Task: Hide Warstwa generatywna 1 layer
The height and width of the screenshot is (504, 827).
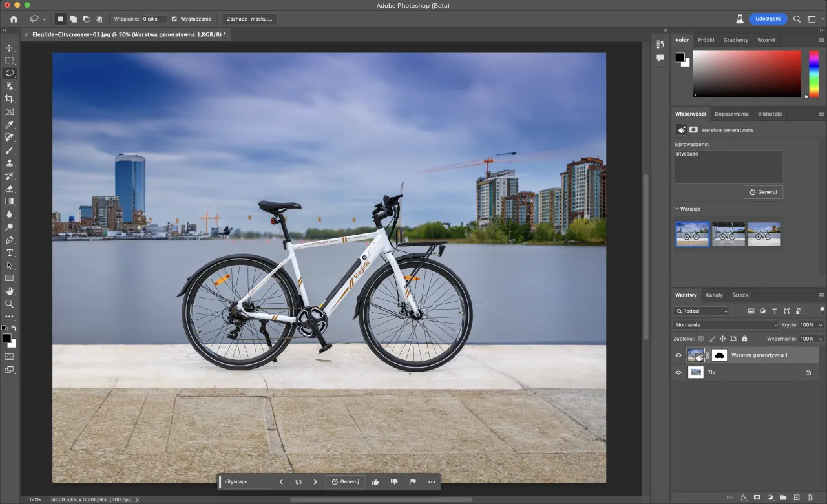Action: tap(678, 355)
